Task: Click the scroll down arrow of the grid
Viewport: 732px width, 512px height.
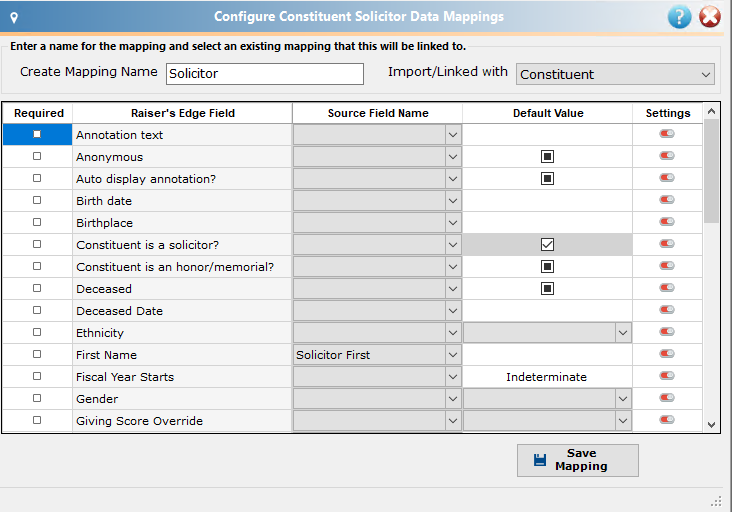Action: point(711,425)
